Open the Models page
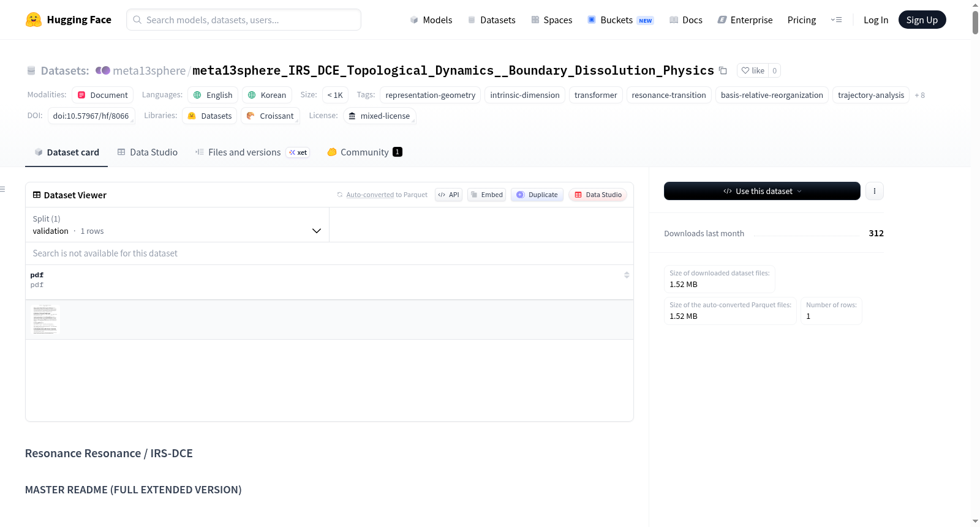Viewport: 980px width, 527px height. pyautogui.click(x=431, y=20)
